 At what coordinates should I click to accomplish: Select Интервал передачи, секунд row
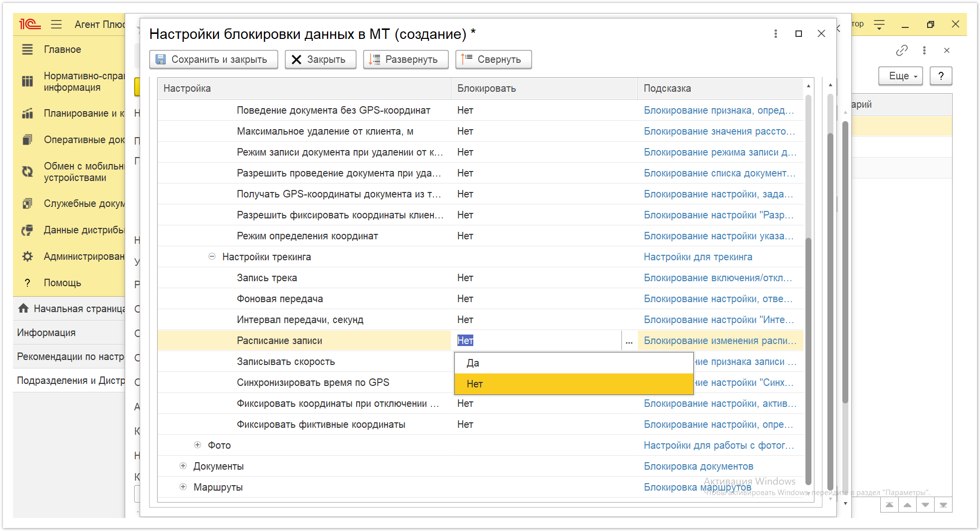(480, 320)
